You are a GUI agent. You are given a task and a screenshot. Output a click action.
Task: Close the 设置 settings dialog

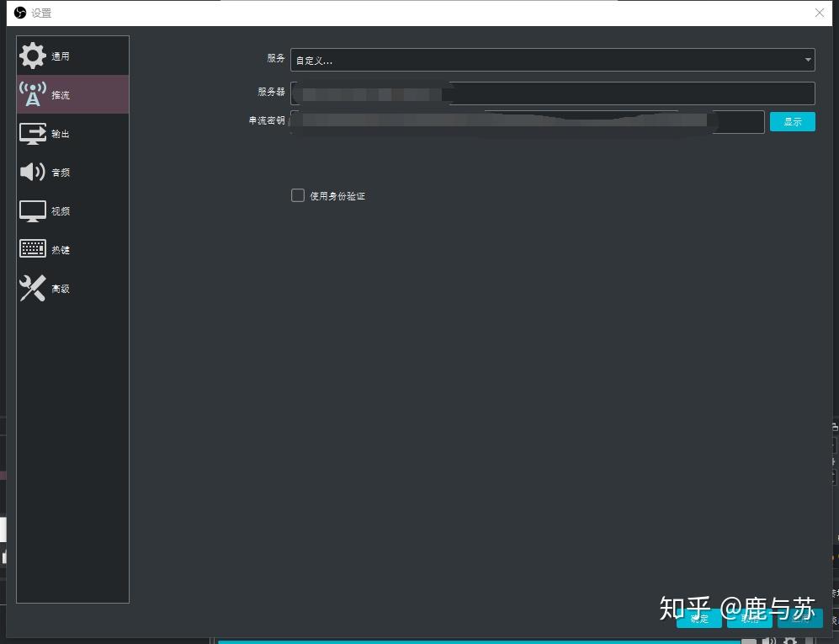pos(819,13)
